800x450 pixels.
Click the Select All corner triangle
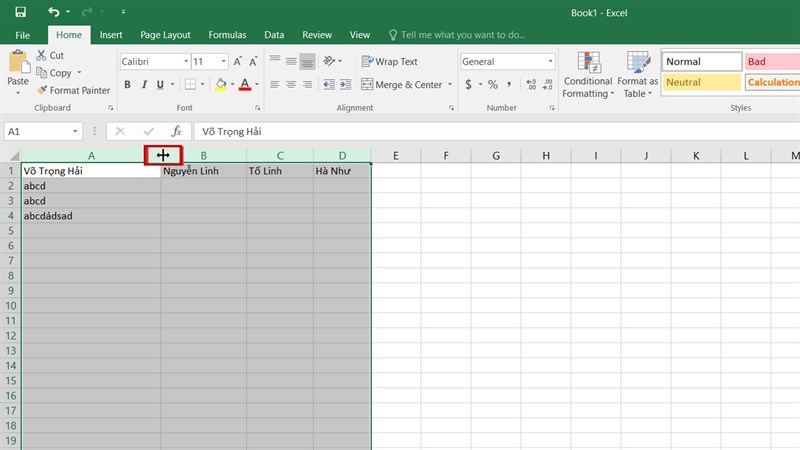click(14, 156)
